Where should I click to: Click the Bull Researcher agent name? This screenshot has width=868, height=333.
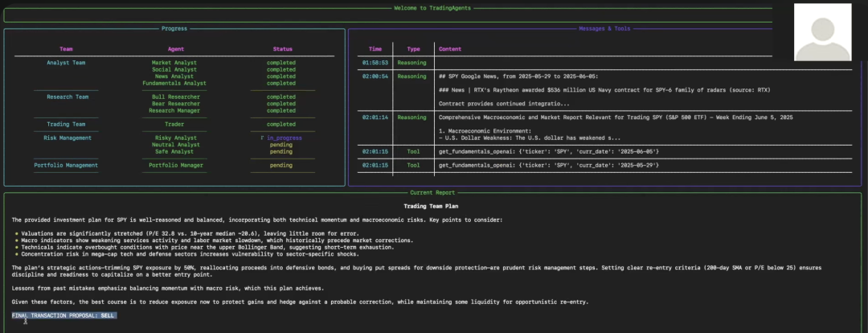174,97
